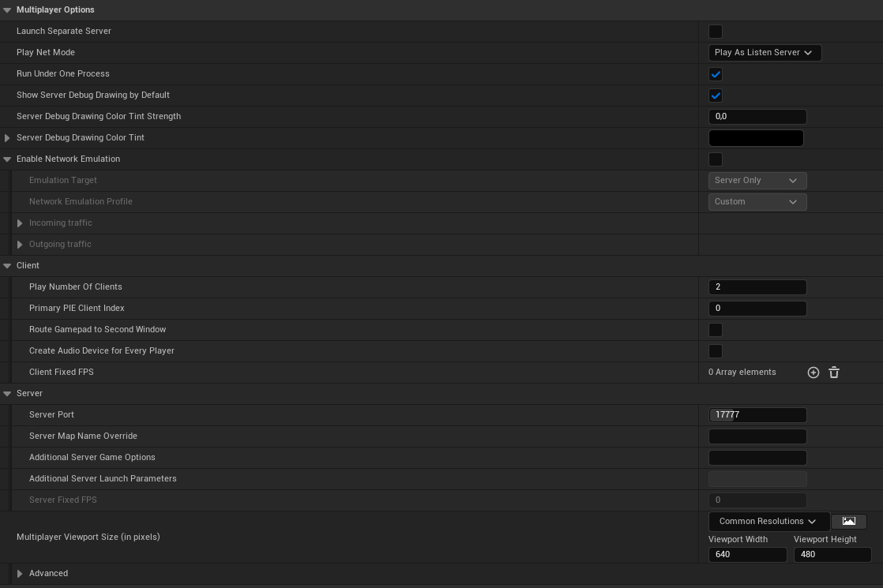Viewport: 883px width, 588px height.
Task: Click Additional Server Launch Parameters field
Action: coord(757,479)
